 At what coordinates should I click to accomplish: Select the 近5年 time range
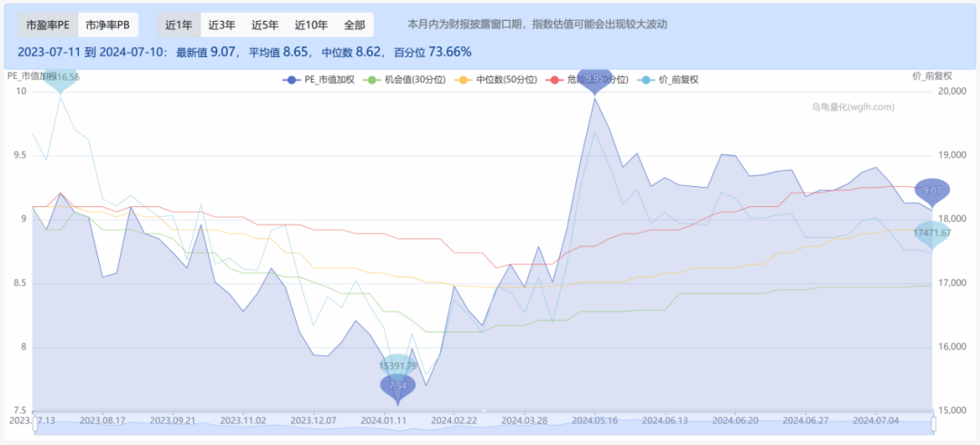pos(265,25)
